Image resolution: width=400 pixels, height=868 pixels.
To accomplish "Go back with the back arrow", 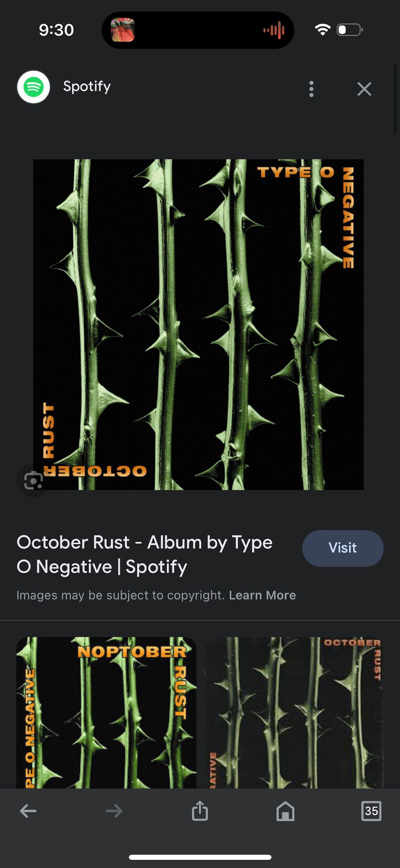I will 28,811.
